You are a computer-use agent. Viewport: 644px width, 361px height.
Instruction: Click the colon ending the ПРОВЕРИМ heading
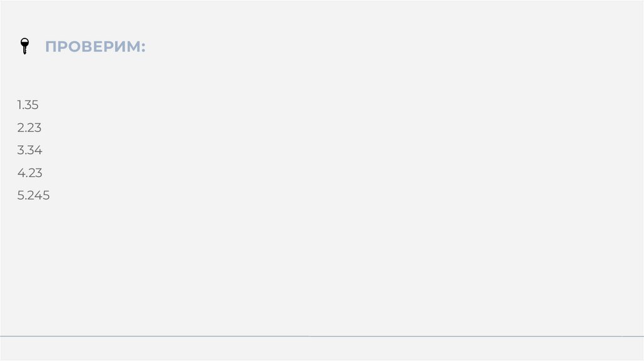pos(143,48)
